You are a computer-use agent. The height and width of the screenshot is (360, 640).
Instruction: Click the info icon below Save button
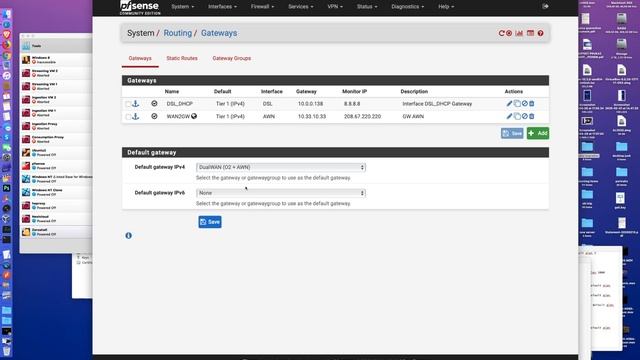[x=129, y=236]
